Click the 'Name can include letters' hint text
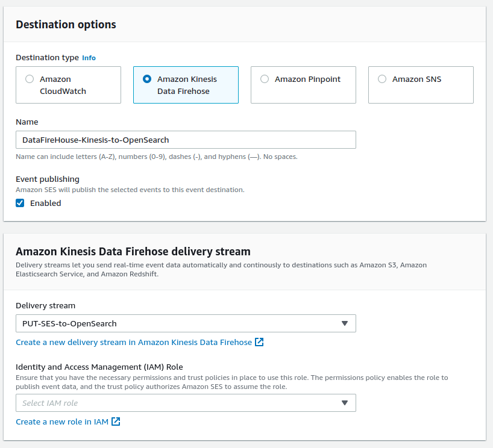The image size is (493, 448). pos(157,157)
